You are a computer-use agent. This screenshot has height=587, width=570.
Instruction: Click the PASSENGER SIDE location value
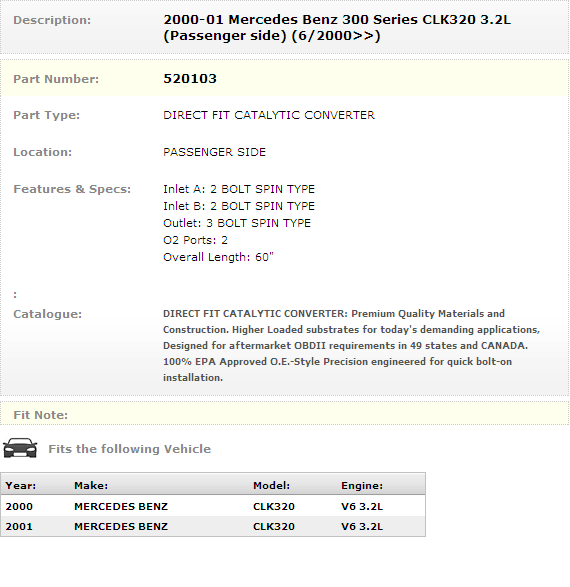click(214, 152)
